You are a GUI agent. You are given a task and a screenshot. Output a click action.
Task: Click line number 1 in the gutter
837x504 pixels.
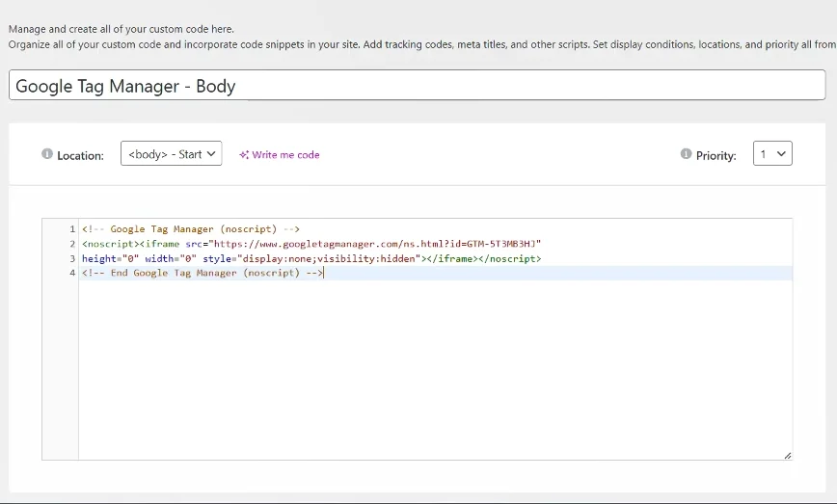(x=72, y=229)
